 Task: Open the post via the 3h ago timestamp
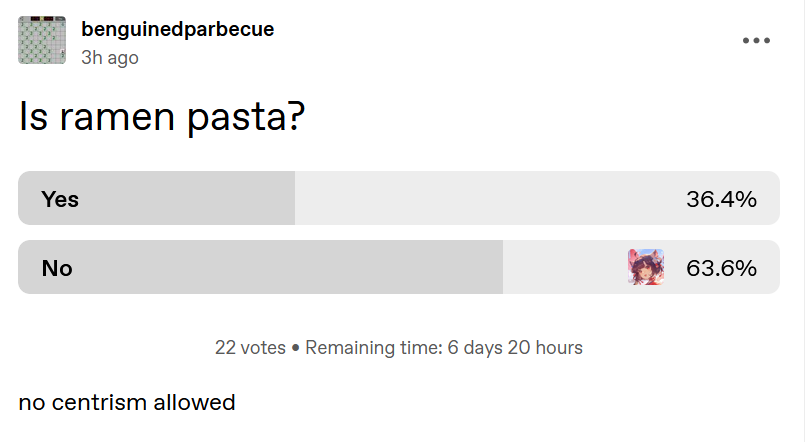[x=110, y=57]
